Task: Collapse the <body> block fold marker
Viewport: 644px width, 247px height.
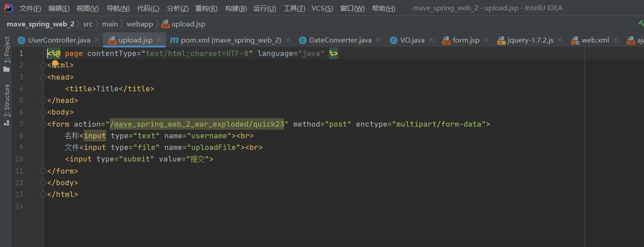Action: (43, 112)
